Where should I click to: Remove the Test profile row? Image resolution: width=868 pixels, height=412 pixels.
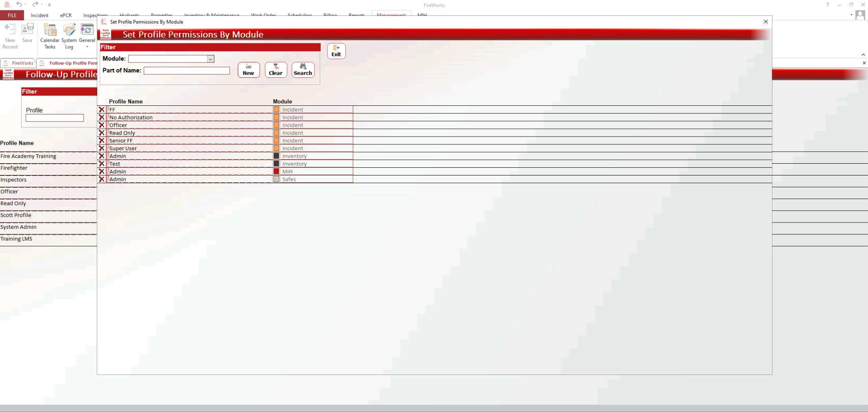tap(102, 164)
